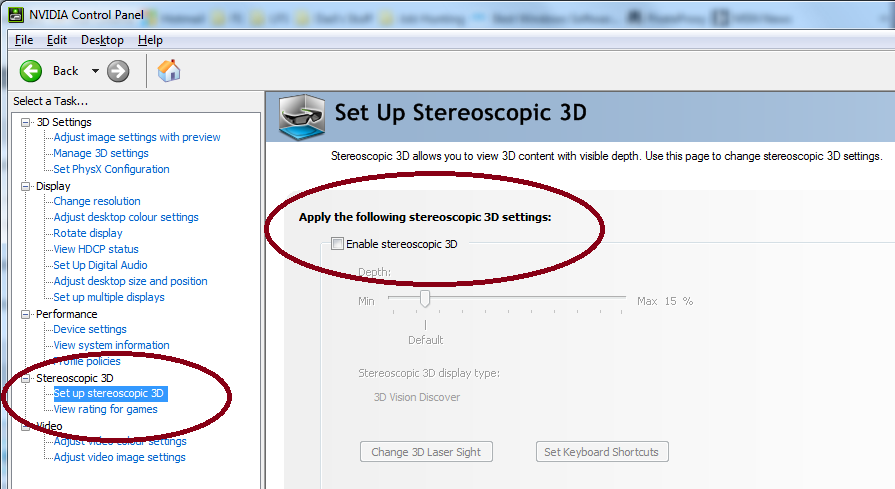Open the Back history dropdown arrow
895x489 pixels.
tap(95, 71)
